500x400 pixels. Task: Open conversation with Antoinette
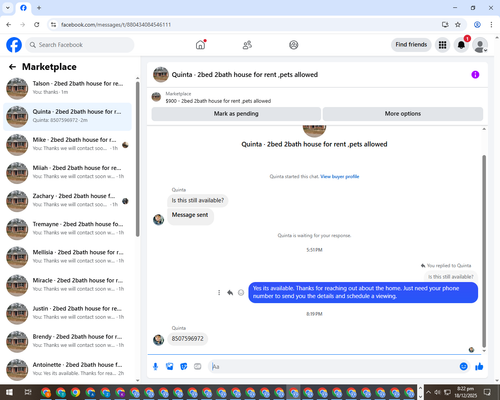tap(67, 370)
